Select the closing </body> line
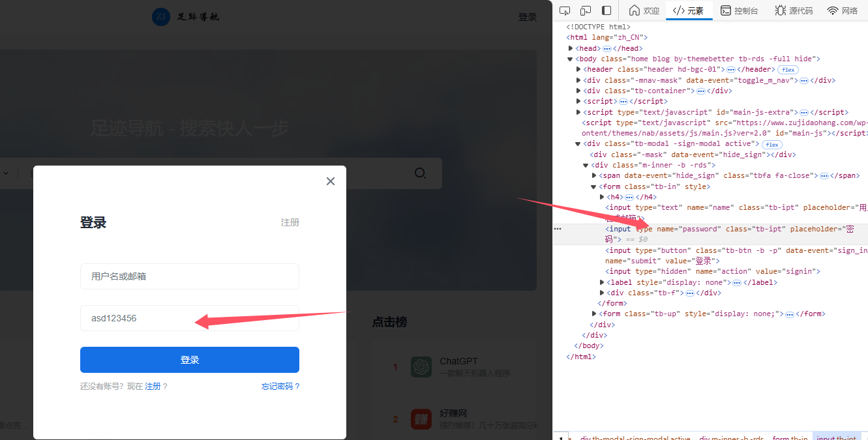The width and height of the screenshot is (868, 440). coord(589,346)
